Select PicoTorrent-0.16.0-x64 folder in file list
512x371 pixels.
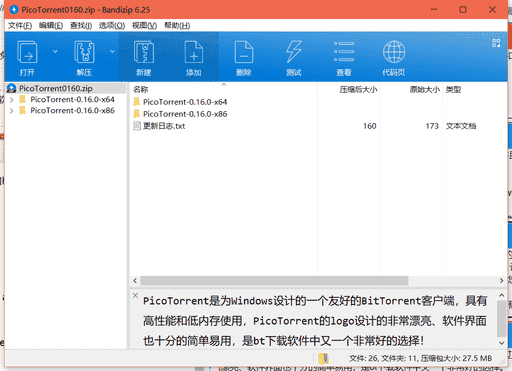coord(185,102)
